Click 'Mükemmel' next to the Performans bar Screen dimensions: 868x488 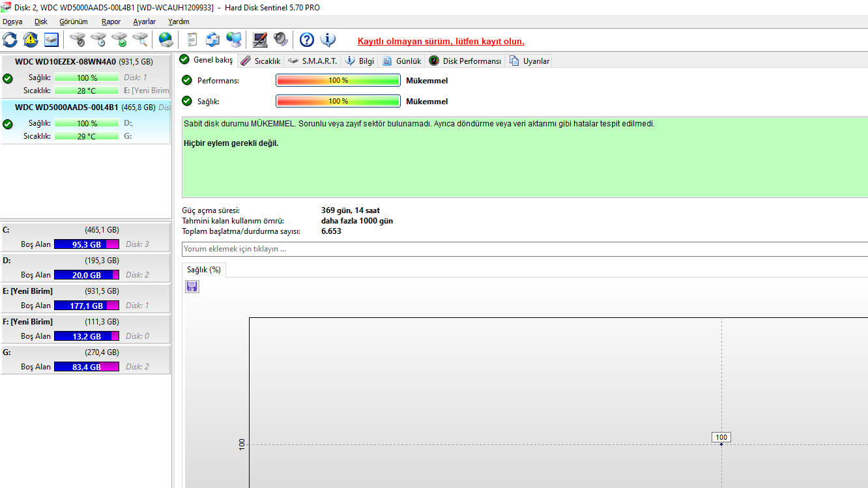pos(427,81)
